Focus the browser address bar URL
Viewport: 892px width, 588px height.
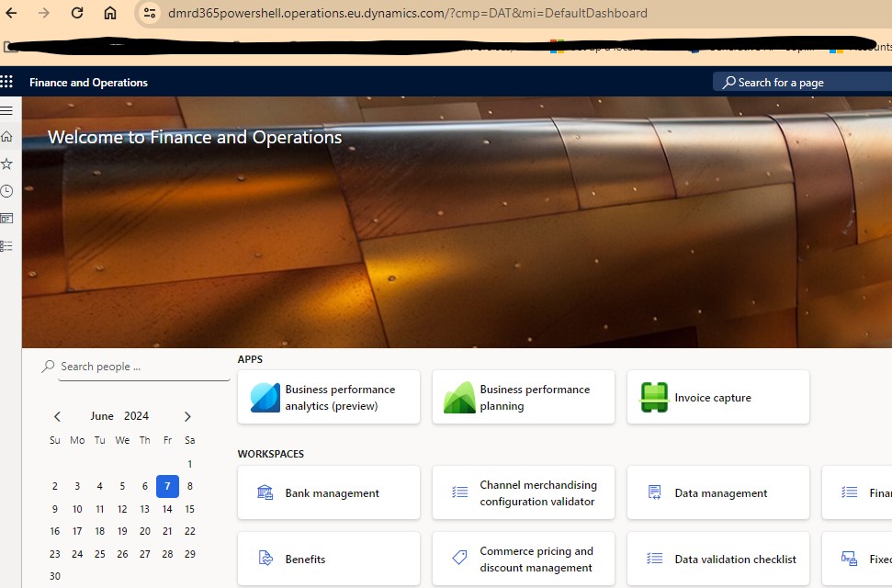tap(407, 13)
